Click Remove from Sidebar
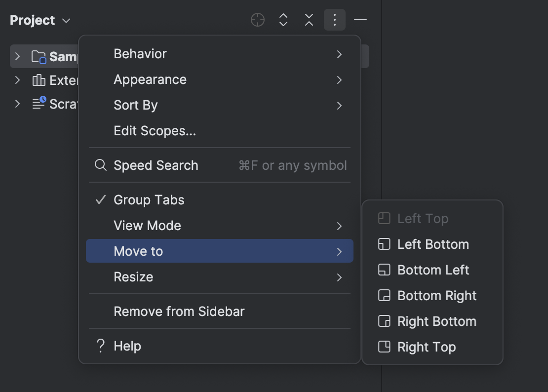The width and height of the screenshot is (548, 392). click(x=179, y=311)
